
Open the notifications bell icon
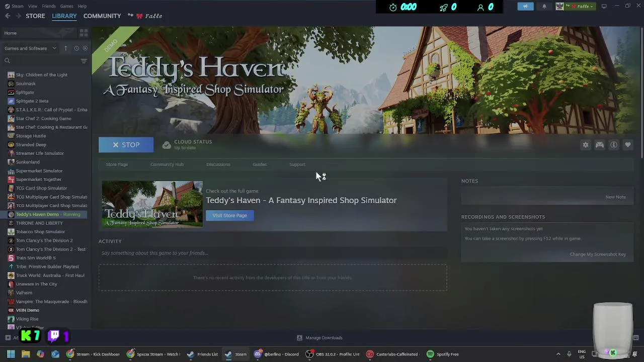(544, 7)
